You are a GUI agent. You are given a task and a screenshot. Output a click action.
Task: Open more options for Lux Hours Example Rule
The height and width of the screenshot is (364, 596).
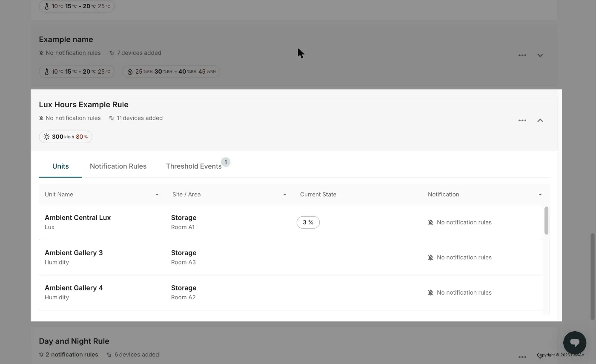click(x=522, y=120)
